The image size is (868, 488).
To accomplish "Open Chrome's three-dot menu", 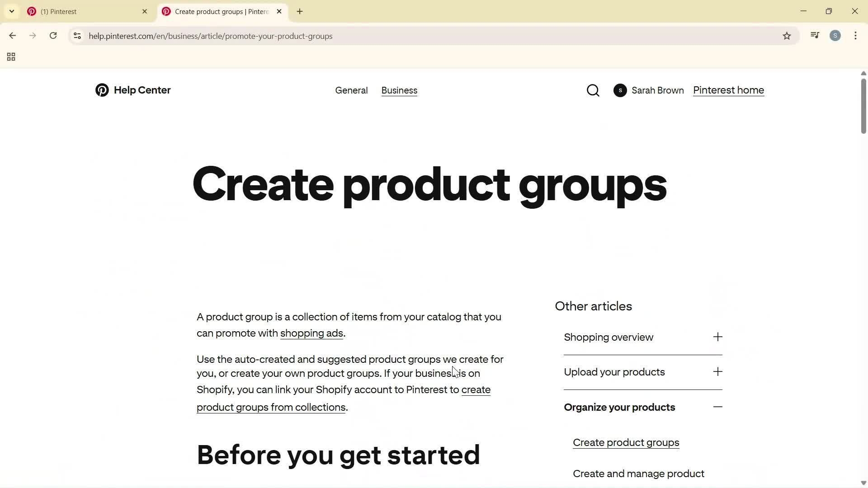I will (855, 36).
